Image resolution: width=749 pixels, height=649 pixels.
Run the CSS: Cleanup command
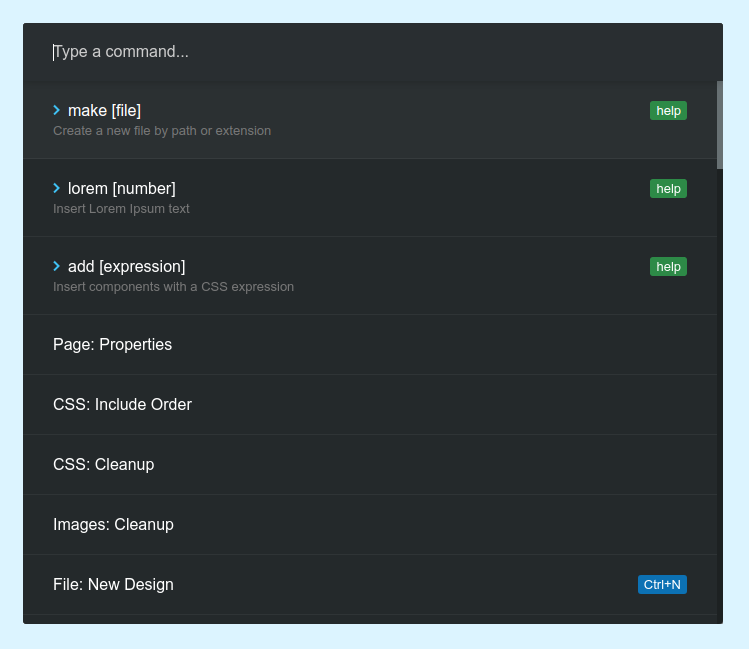coord(103,464)
